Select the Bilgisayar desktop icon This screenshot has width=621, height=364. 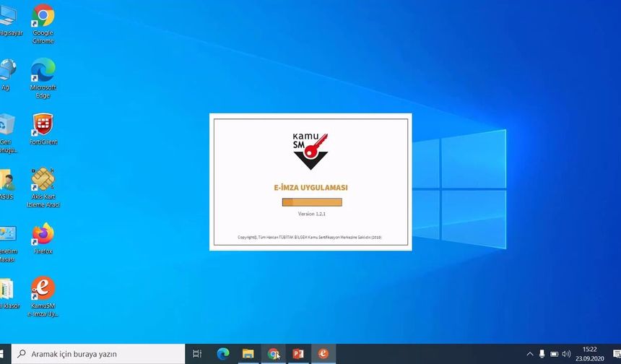pyautogui.click(x=9, y=20)
